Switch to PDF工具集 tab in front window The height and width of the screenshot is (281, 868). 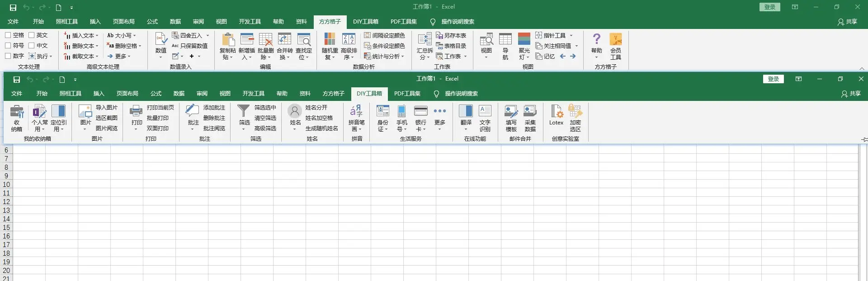pos(407,94)
